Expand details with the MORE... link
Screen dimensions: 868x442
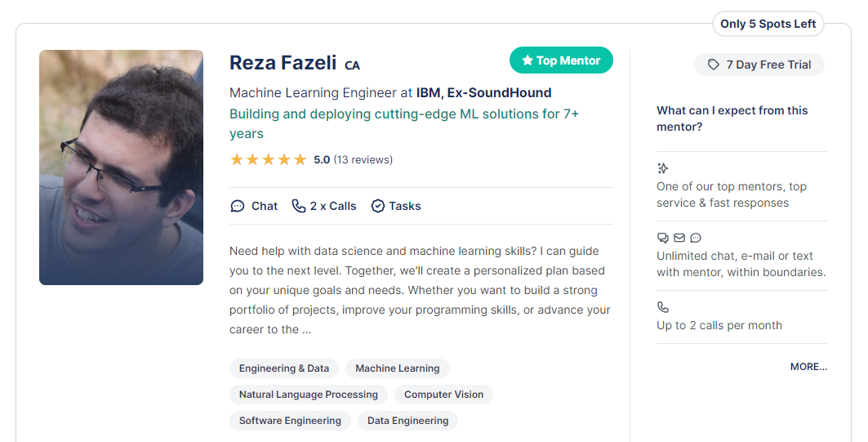[x=808, y=367]
